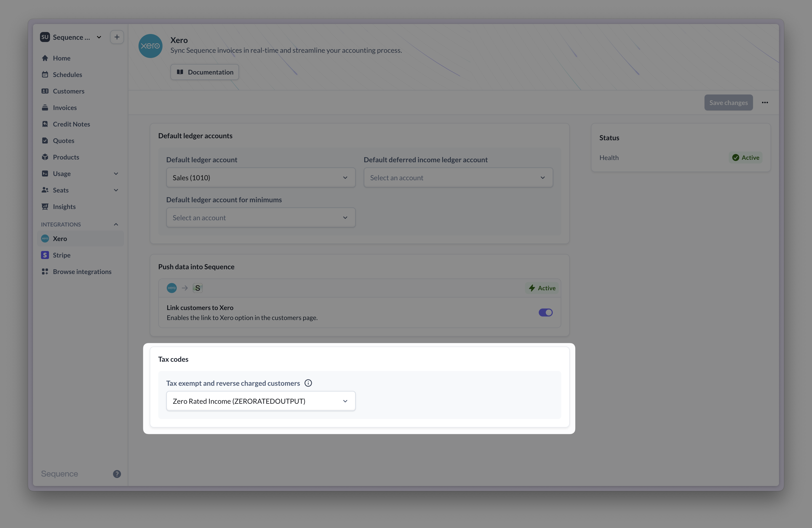Navigate to Invoices
Image resolution: width=812 pixels, height=528 pixels.
click(80, 107)
